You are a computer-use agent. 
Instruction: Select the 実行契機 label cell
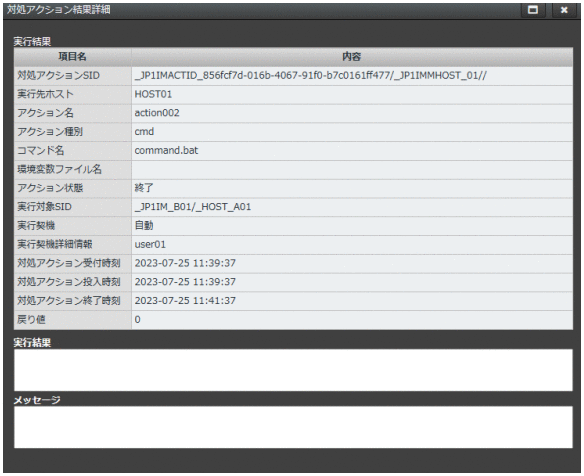[x=73, y=226]
